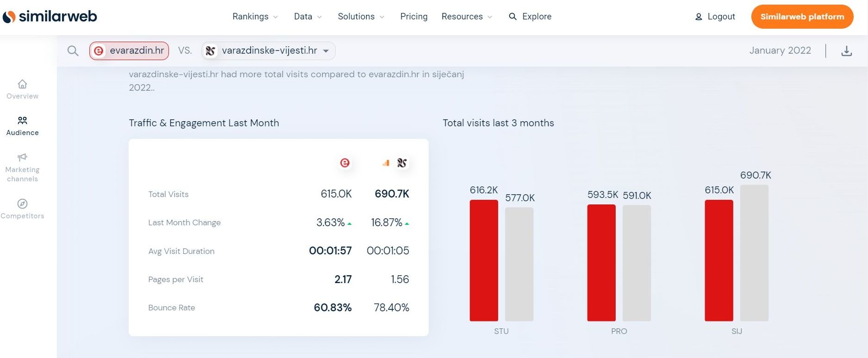Go to Marketing channels section
The image size is (868, 358).
22,168
